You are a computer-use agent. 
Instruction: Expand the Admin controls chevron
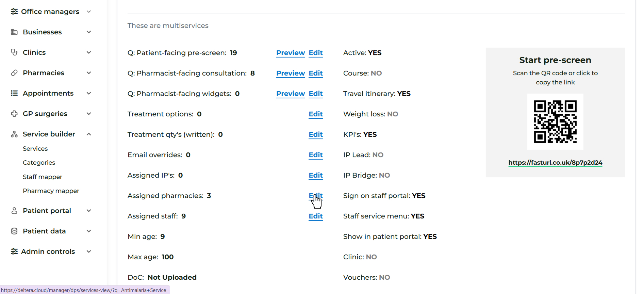(89, 251)
